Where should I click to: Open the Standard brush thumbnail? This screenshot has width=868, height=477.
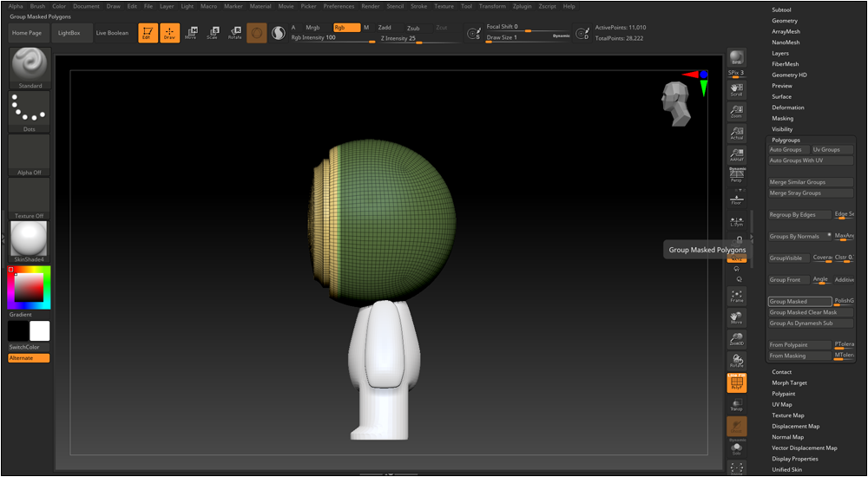click(x=30, y=66)
